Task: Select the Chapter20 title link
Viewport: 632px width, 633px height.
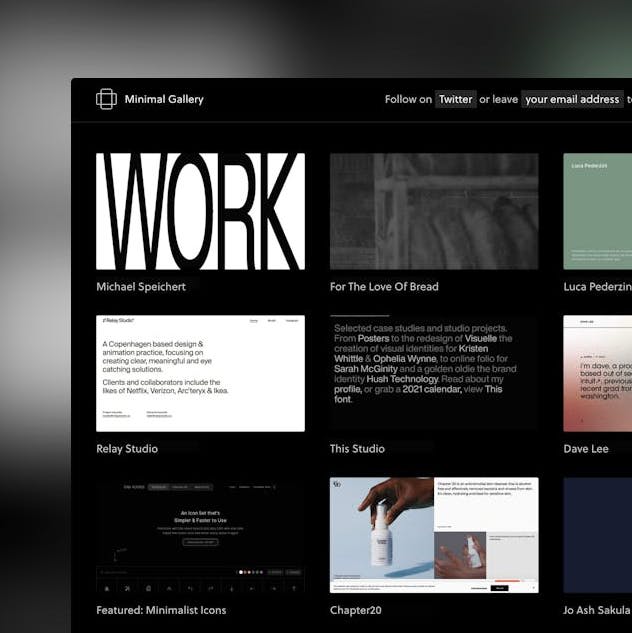Action: (355, 610)
